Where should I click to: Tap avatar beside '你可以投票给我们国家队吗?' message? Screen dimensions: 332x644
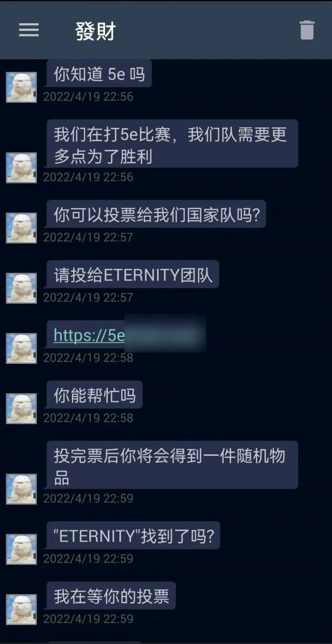tap(22, 228)
